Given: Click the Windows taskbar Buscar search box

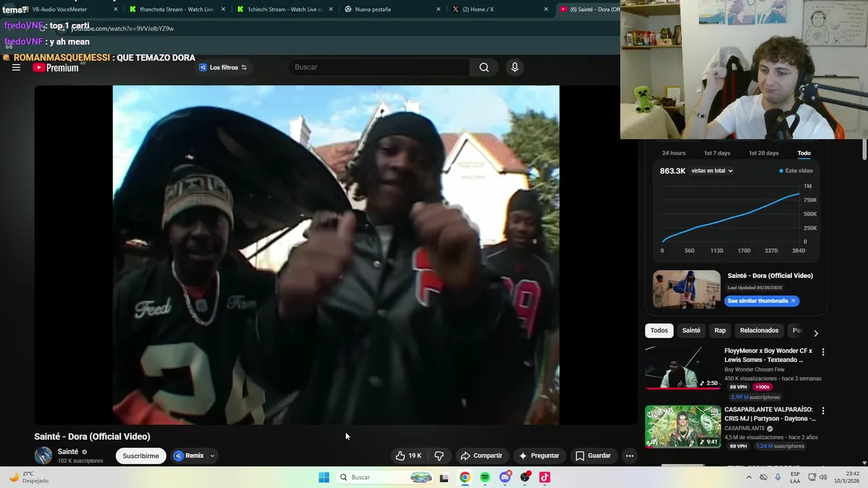Looking at the screenshot, I should [385, 477].
